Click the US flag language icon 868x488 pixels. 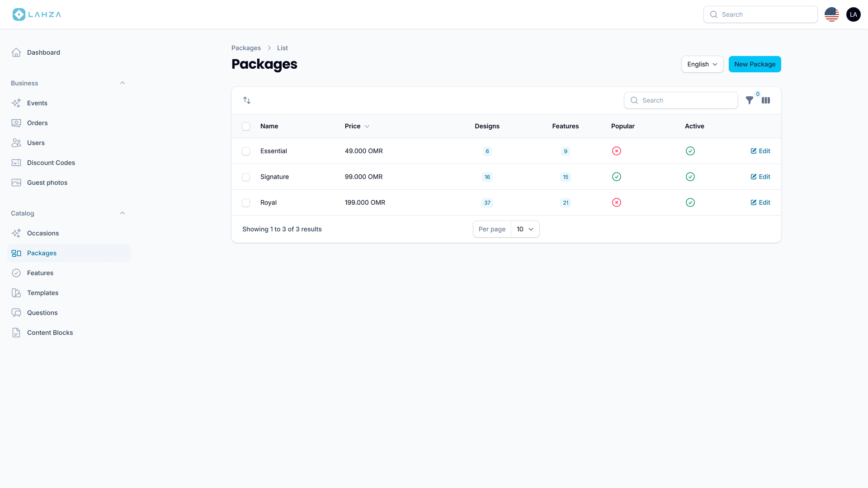pos(832,14)
